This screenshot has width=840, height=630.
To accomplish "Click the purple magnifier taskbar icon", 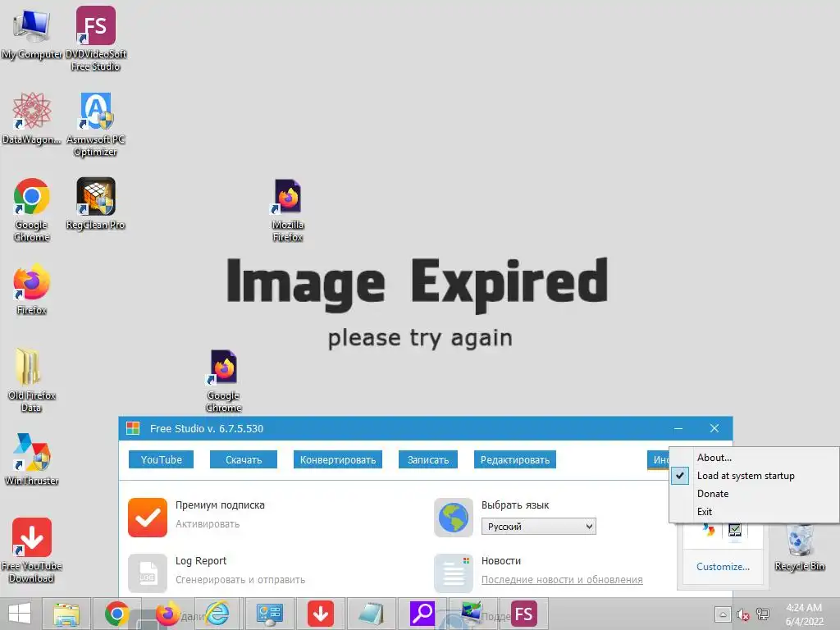I will [422, 614].
